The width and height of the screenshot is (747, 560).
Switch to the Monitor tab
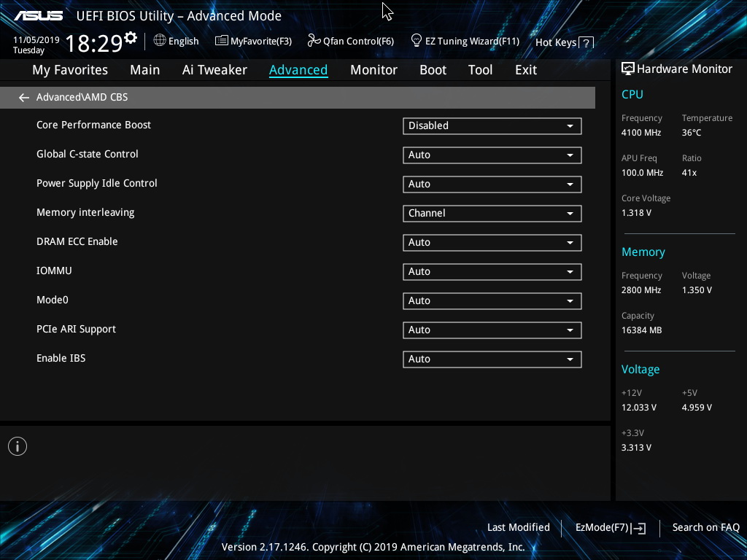tap(373, 70)
